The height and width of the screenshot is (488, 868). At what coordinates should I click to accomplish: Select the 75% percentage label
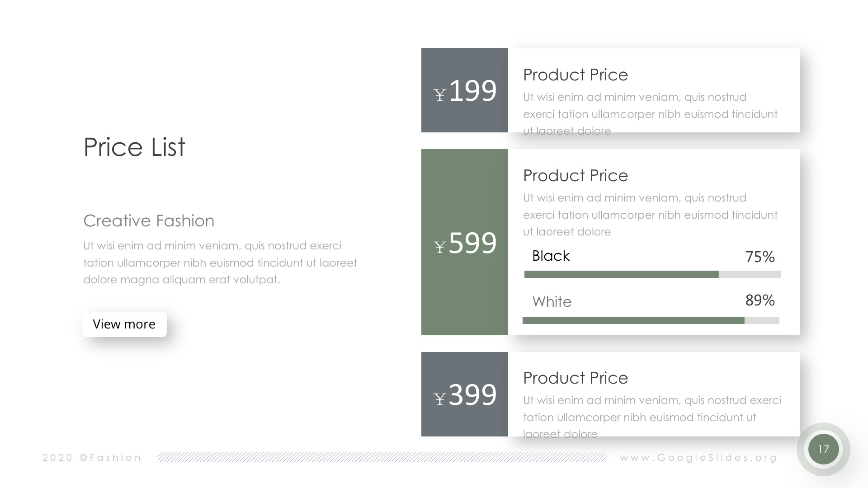point(760,257)
